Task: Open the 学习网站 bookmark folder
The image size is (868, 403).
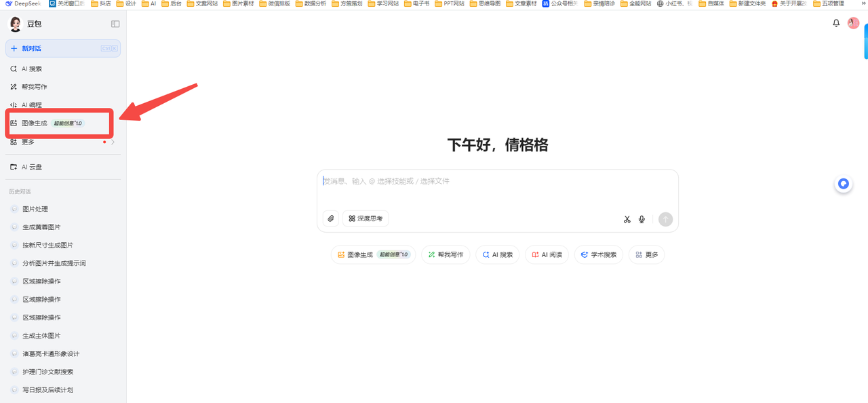Action: [x=383, y=3]
